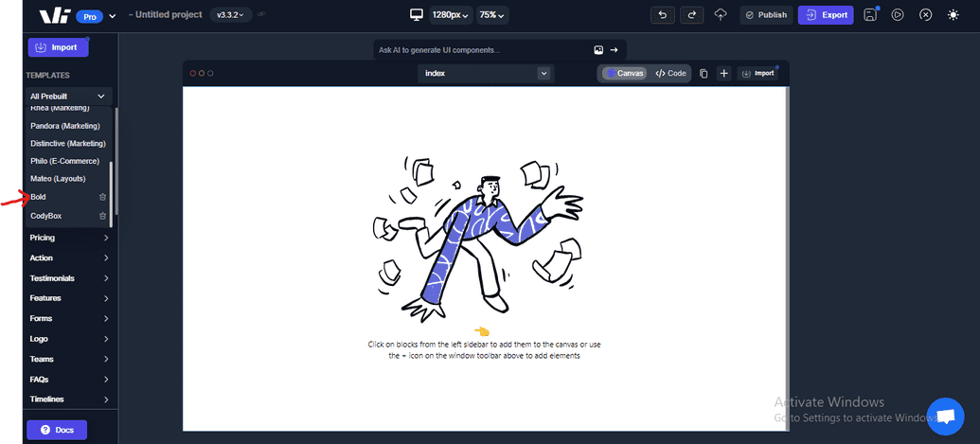Viewport: 980px width, 444px height.
Task: Click the sidebar Import button
Action: 58,47
